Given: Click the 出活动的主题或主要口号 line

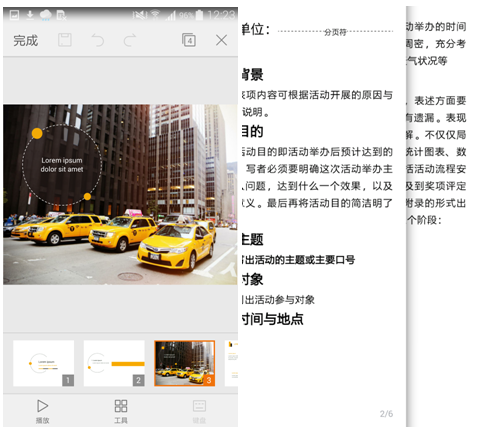Looking at the screenshot, I should [298, 260].
